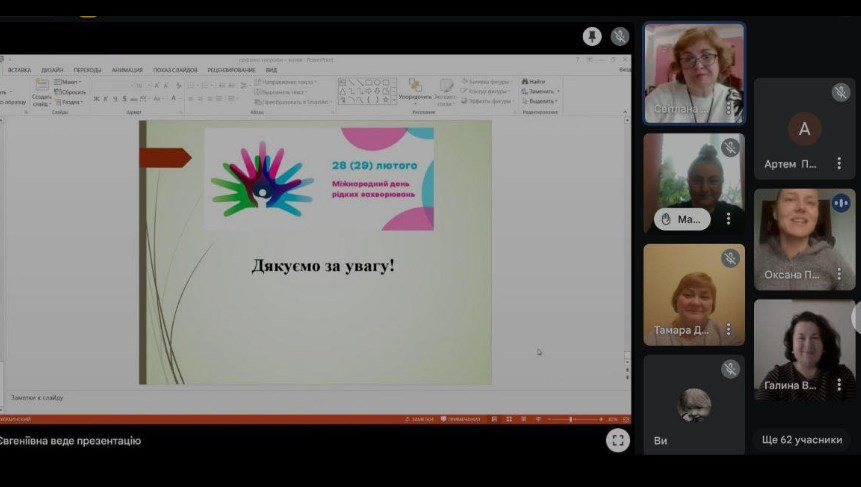Toggle underline Ч formatting
The width and height of the screenshot is (861, 487).
pyautogui.click(x=115, y=99)
